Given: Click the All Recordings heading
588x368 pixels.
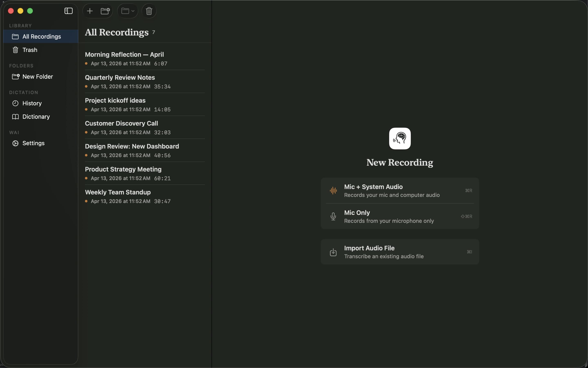Looking at the screenshot, I should 117,32.
